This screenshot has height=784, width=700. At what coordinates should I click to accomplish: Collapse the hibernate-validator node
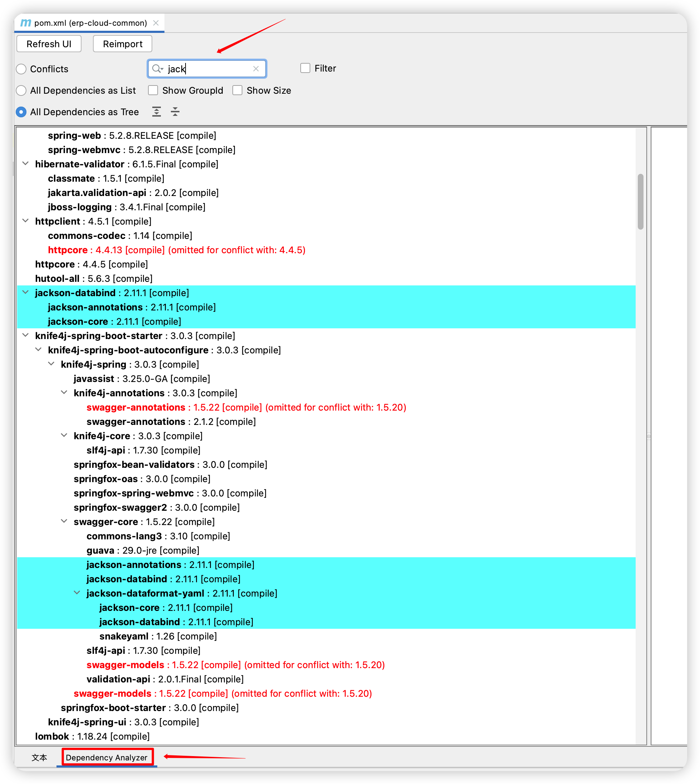[25, 163]
